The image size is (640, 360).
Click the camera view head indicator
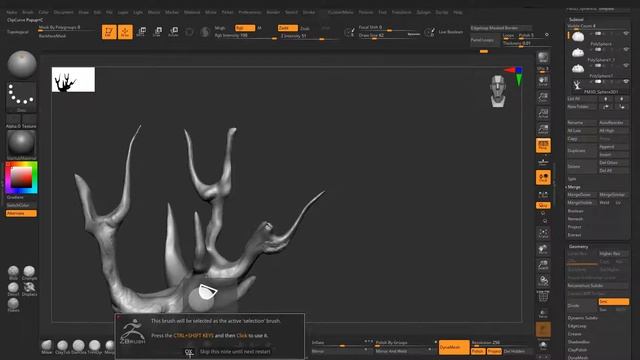(498, 91)
